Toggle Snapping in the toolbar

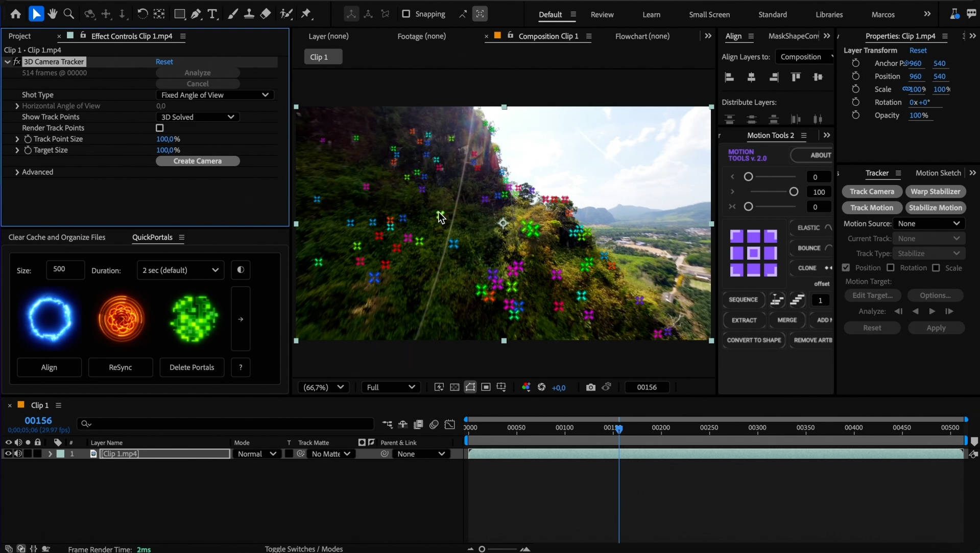[406, 14]
